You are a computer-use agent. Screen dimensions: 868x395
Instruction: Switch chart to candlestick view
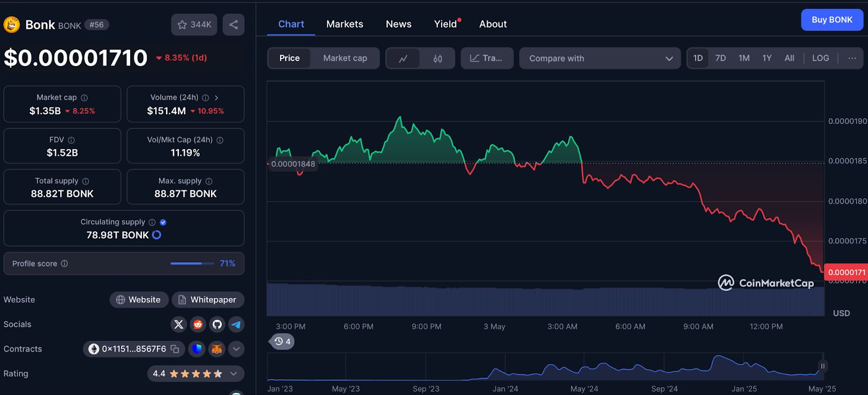[x=437, y=59]
